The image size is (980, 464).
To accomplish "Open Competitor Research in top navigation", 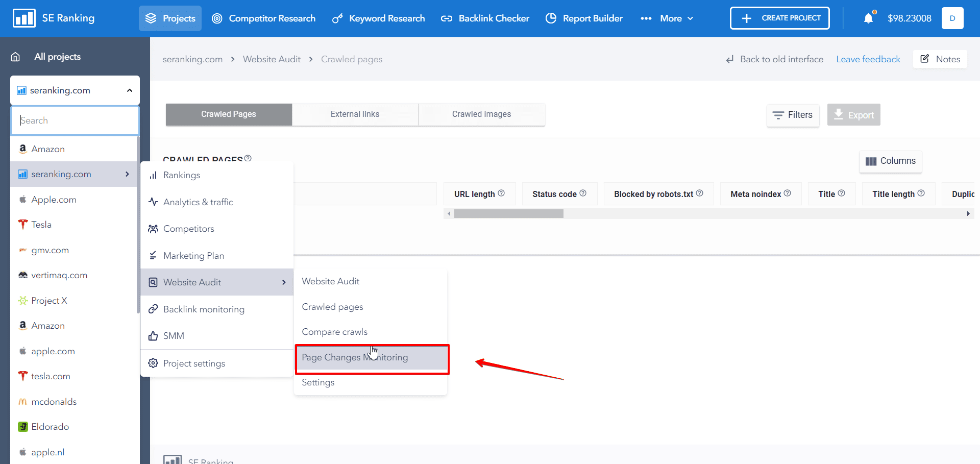I will (x=263, y=18).
